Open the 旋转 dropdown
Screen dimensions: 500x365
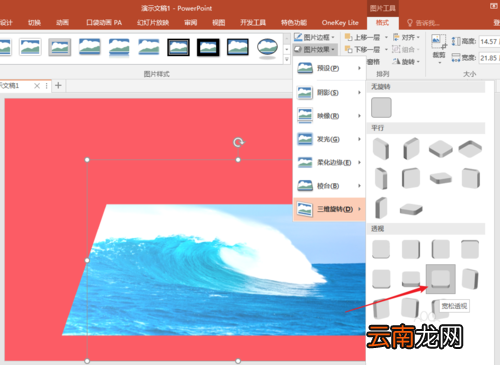[x=406, y=62]
